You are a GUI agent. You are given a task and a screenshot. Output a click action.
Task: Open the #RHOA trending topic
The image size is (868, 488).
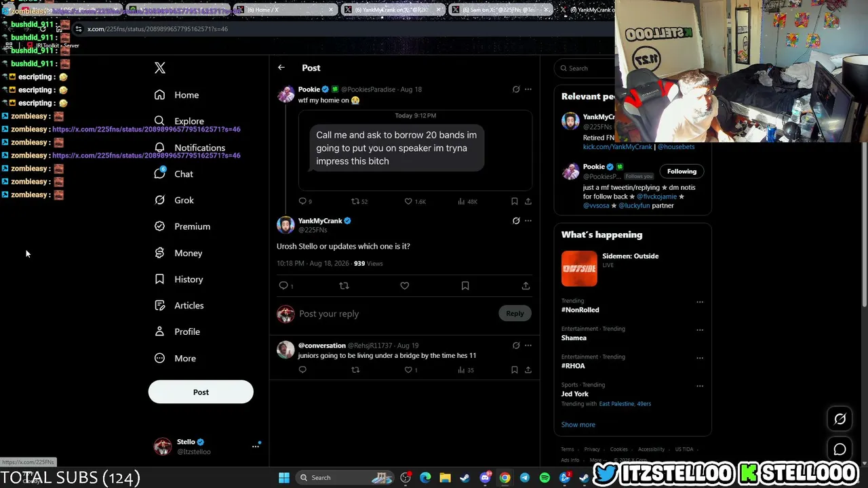(x=573, y=366)
